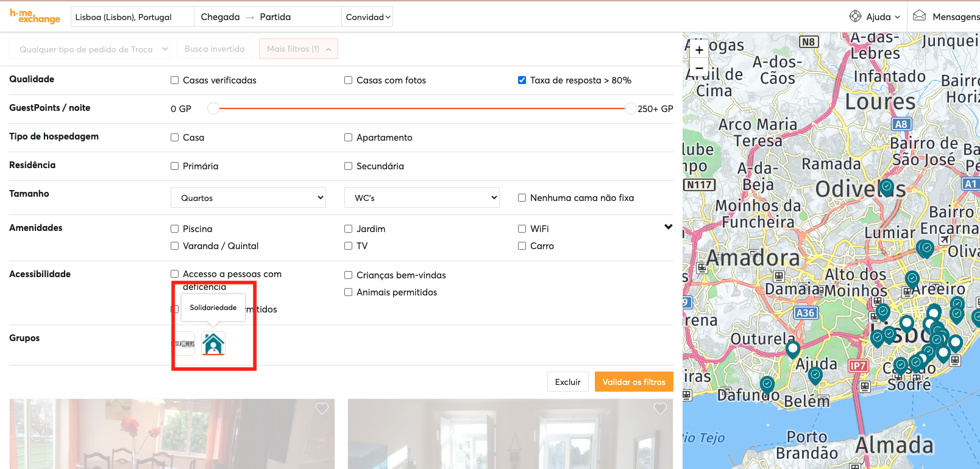Check the Carro amenity
980x469 pixels.
click(x=522, y=245)
